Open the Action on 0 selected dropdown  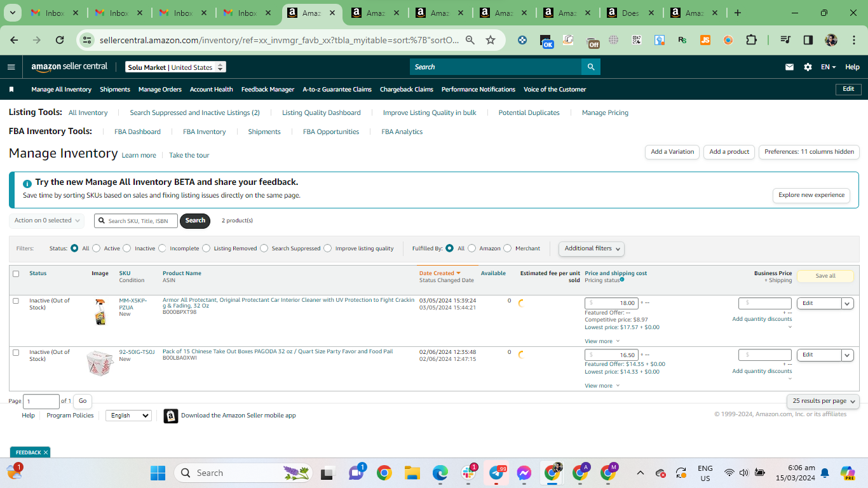(47, 220)
